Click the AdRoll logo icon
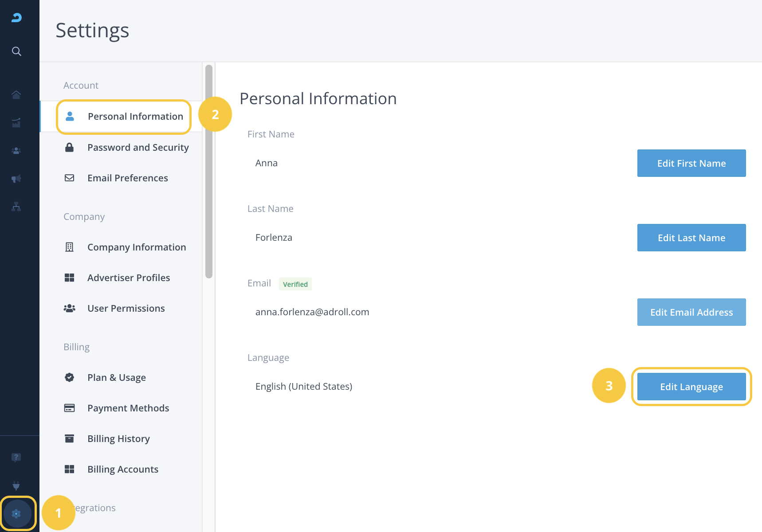This screenshot has width=762, height=532. click(x=16, y=18)
